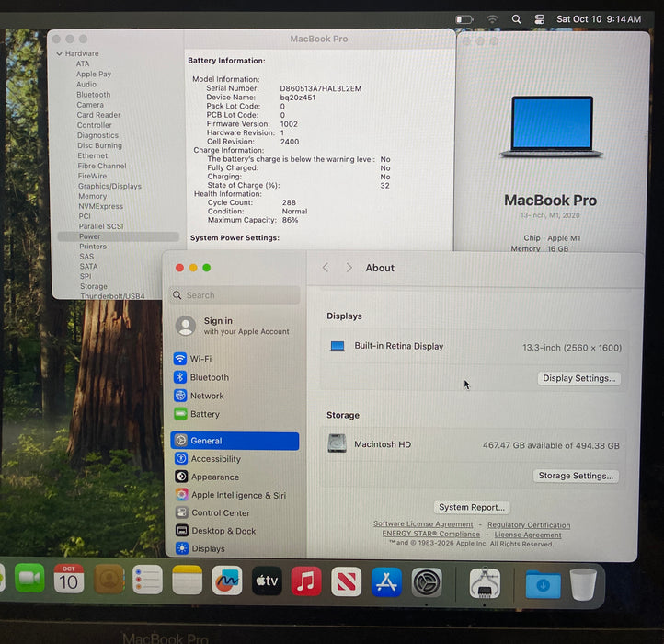Viewport: 664px width, 644px height.
Task: Select ATA in System Information sidebar
Action: (83, 63)
